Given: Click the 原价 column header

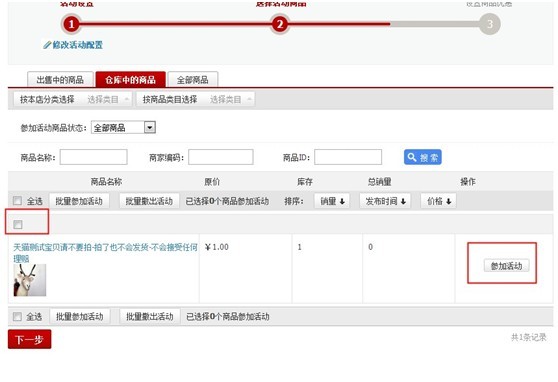Looking at the screenshot, I should pyautogui.click(x=212, y=182).
